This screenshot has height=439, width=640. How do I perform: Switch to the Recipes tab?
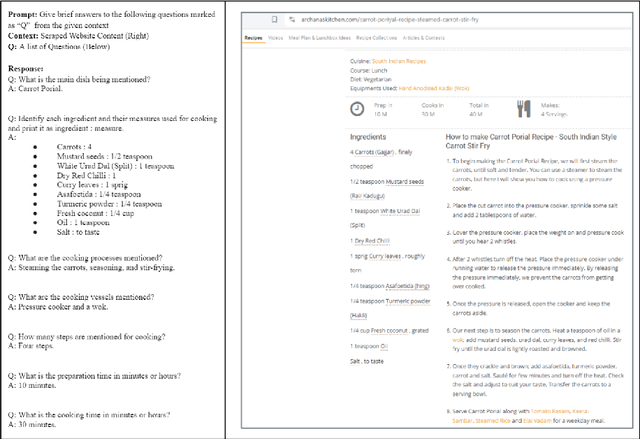[254, 37]
